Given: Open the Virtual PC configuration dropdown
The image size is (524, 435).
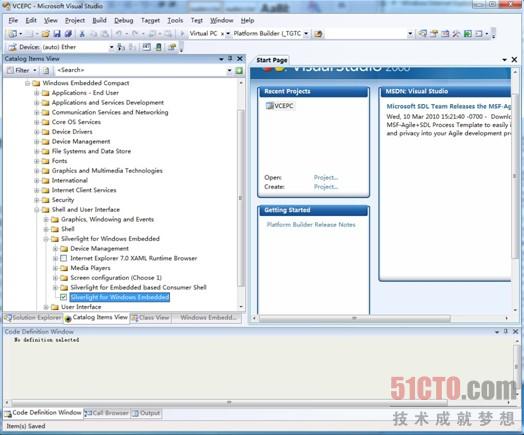Looking at the screenshot, I should click(228, 34).
